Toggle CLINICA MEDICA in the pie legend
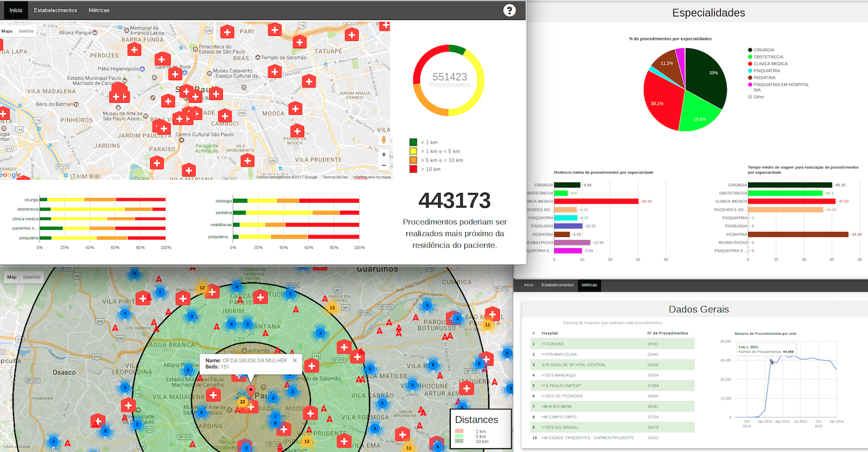Image resolution: width=868 pixels, height=452 pixels. coord(768,64)
